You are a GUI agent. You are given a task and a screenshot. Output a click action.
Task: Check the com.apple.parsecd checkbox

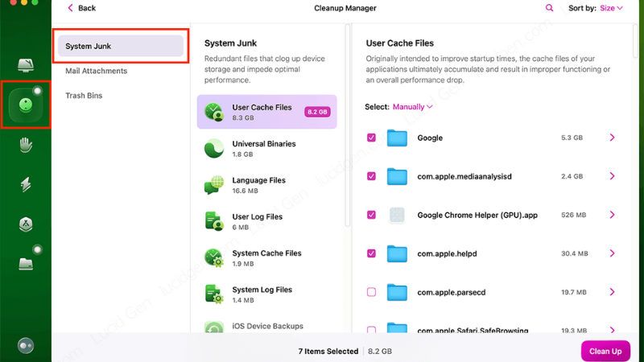[371, 292]
